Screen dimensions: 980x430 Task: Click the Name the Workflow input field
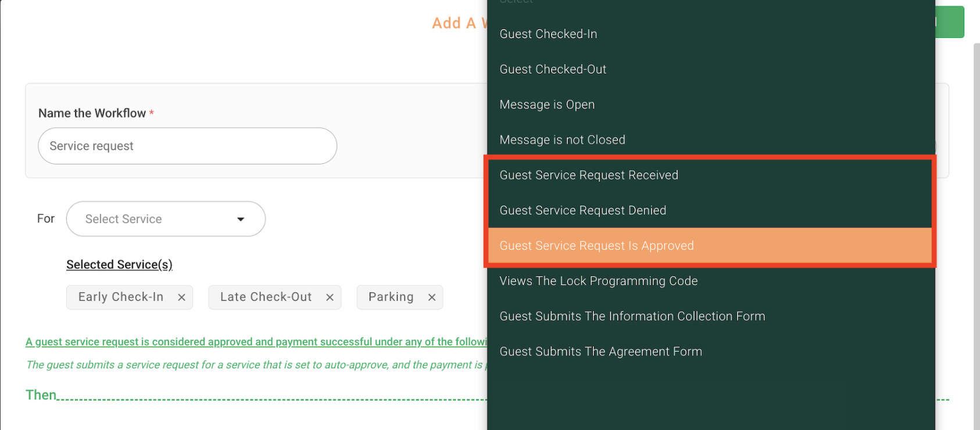pos(187,146)
